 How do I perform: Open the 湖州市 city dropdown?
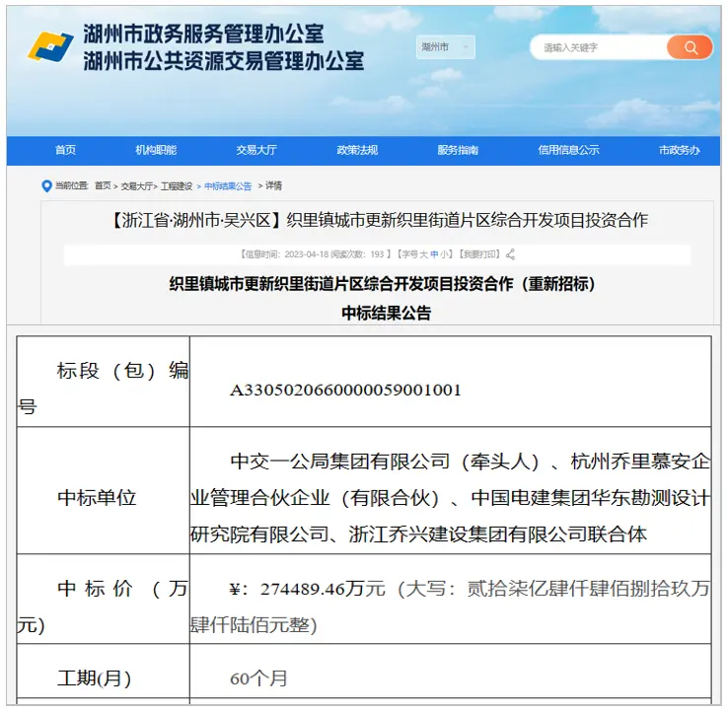pos(445,47)
